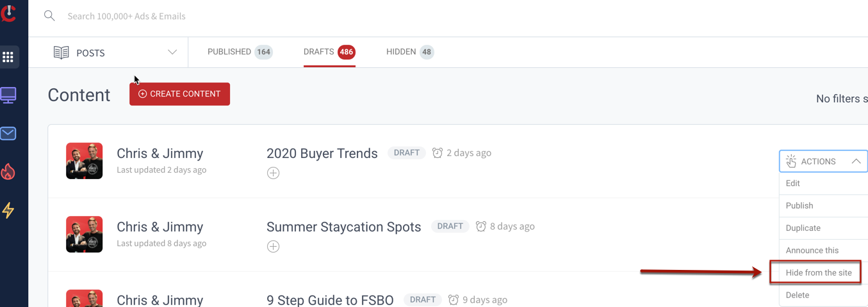Image resolution: width=868 pixels, height=307 pixels.
Task: Click the alarm clock icon beside 9 days ago
Action: 454,299
